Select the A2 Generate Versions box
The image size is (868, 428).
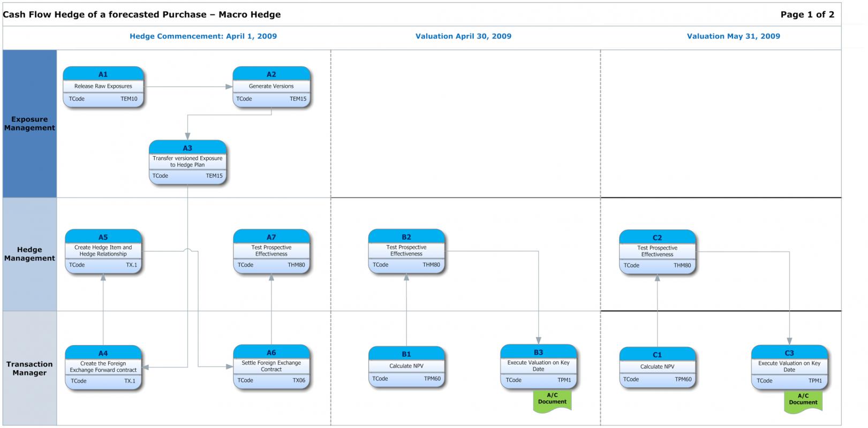coord(271,87)
